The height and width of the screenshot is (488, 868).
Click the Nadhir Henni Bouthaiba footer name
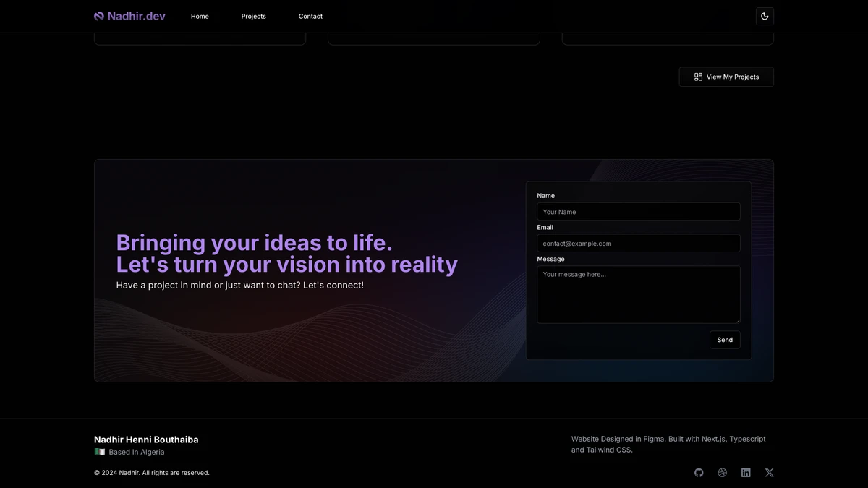pos(146,440)
